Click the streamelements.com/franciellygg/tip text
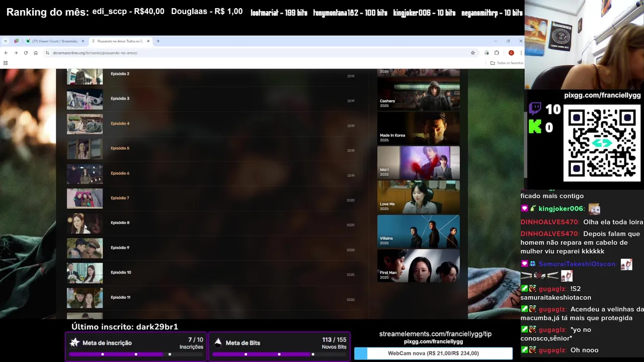The width and height of the screenshot is (644, 362). click(435, 334)
